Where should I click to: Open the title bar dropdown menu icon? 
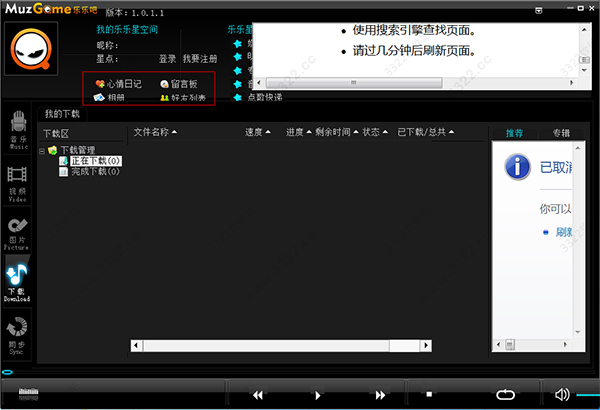(x=538, y=11)
